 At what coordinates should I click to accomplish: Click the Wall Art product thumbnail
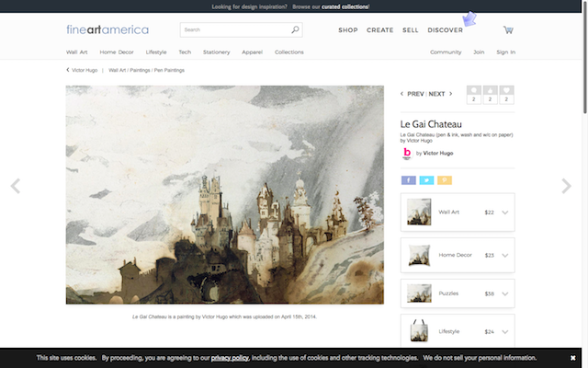tap(419, 213)
